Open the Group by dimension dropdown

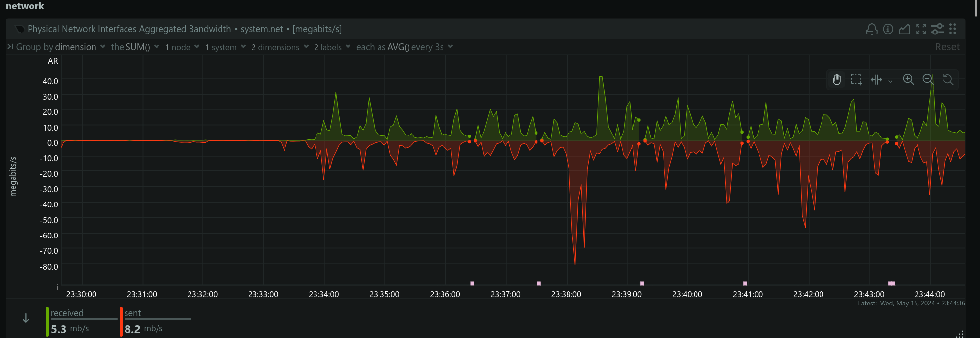coord(61,47)
